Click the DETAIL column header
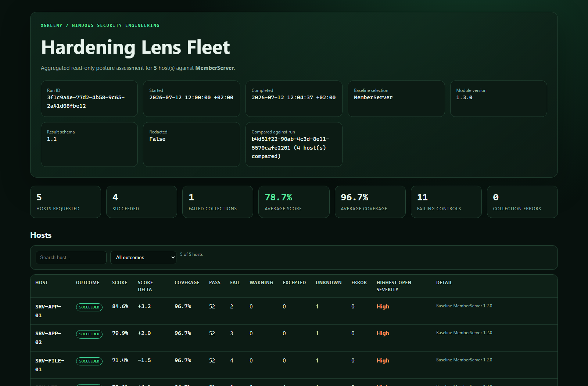Screen dimensions: 588x386 click(444, 283)
